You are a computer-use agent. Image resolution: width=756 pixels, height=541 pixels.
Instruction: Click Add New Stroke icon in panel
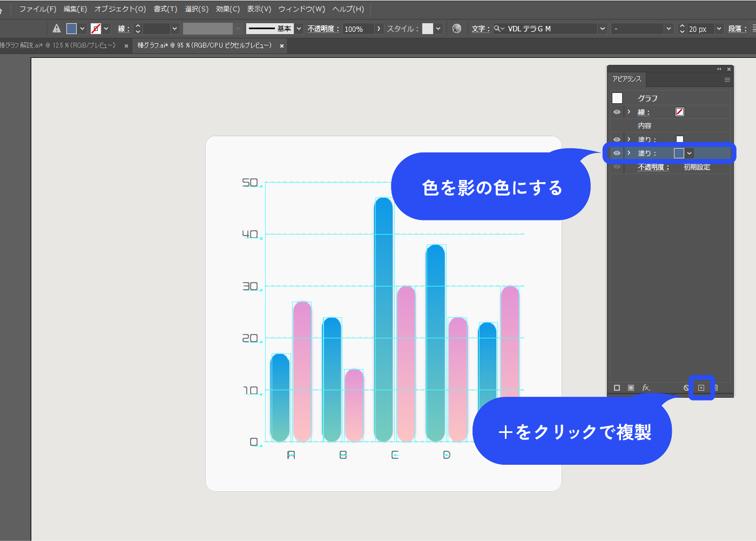tap(617, 388)
